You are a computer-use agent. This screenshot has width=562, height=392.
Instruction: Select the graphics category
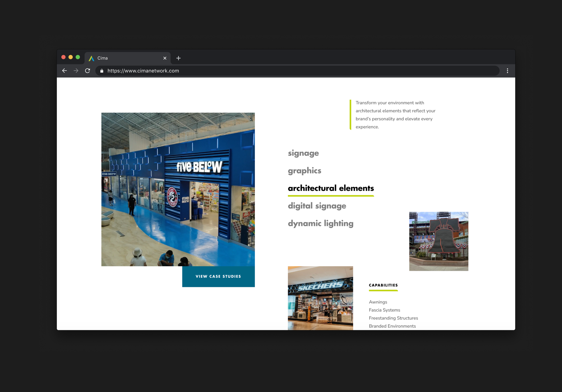(305, 171)
